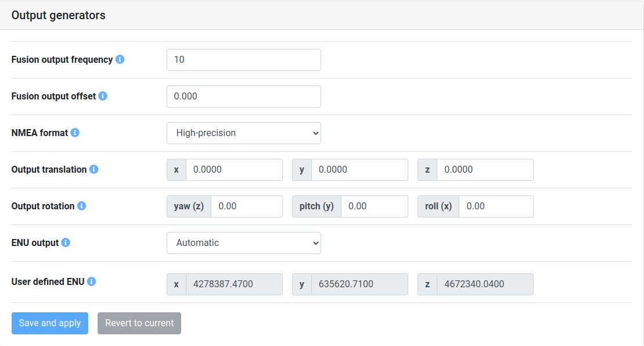The width and height of the screenshot is (644, 346).
Task: Open the NMEA format dropdown
Action: 243,133
